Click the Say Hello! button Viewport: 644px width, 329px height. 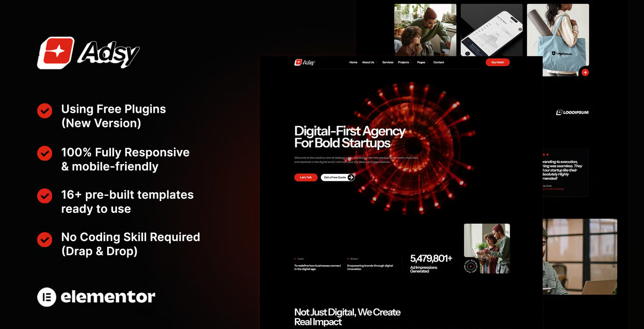pyautogui.click(x=497, y=62)
